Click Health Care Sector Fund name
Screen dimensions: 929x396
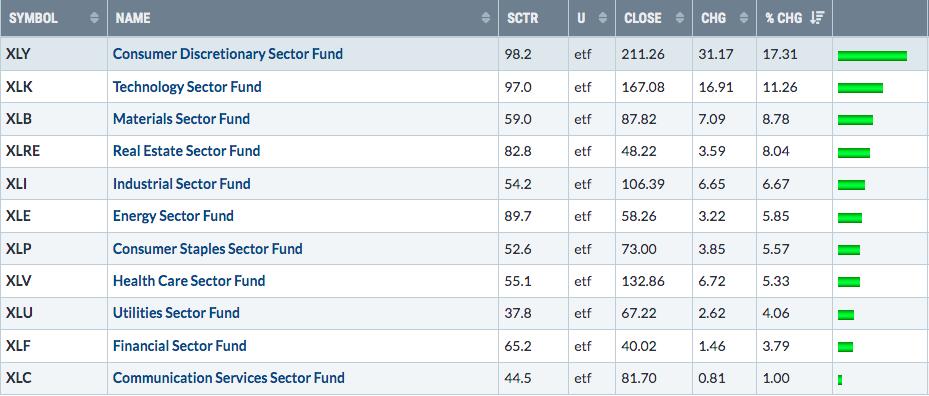(x=189, y=280)
